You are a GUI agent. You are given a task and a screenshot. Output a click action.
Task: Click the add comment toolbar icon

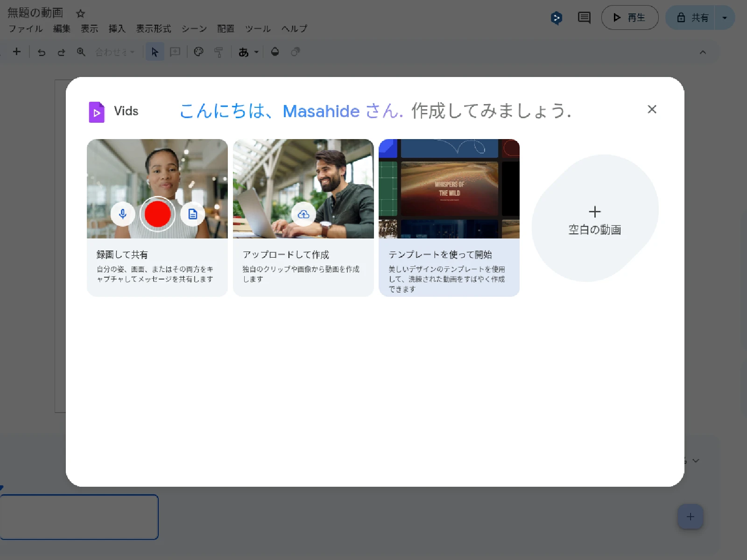tap(175, 52)
